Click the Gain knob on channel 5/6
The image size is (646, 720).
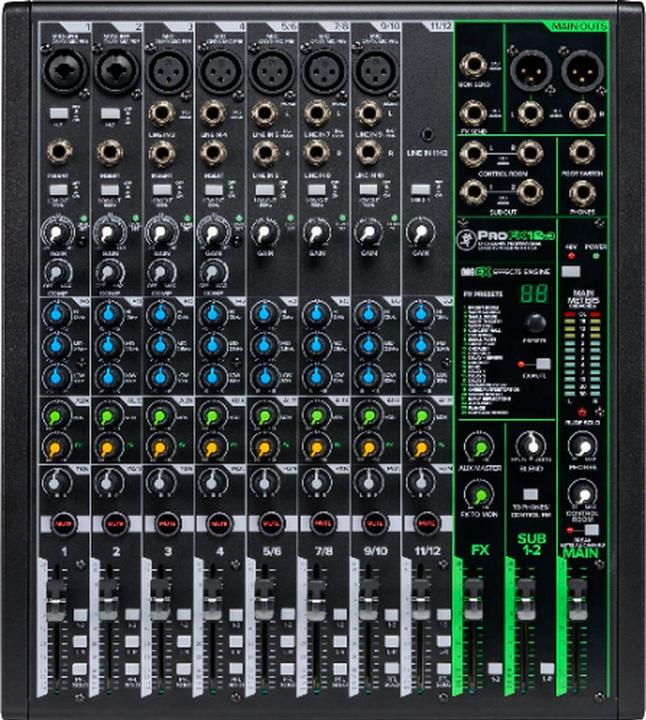[264, 233]
